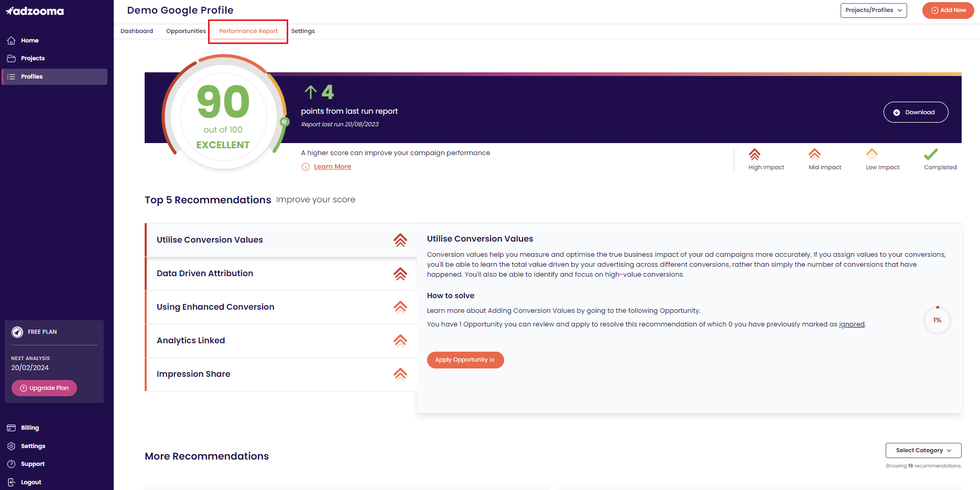The width and height of the screenshot is (980, 490).
Task: Click the Top 5 Recommendations heading
Action: click(208, 200)
